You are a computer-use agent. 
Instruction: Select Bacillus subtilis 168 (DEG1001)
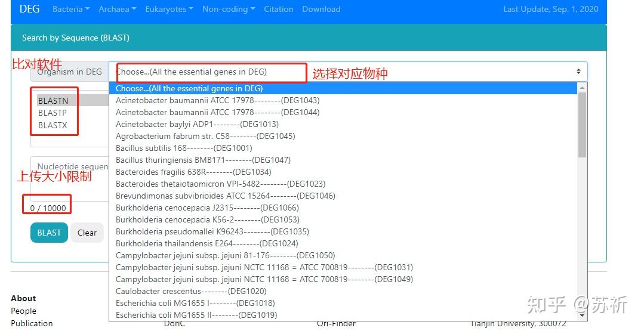pyautogui.click(x=343, y=148)
